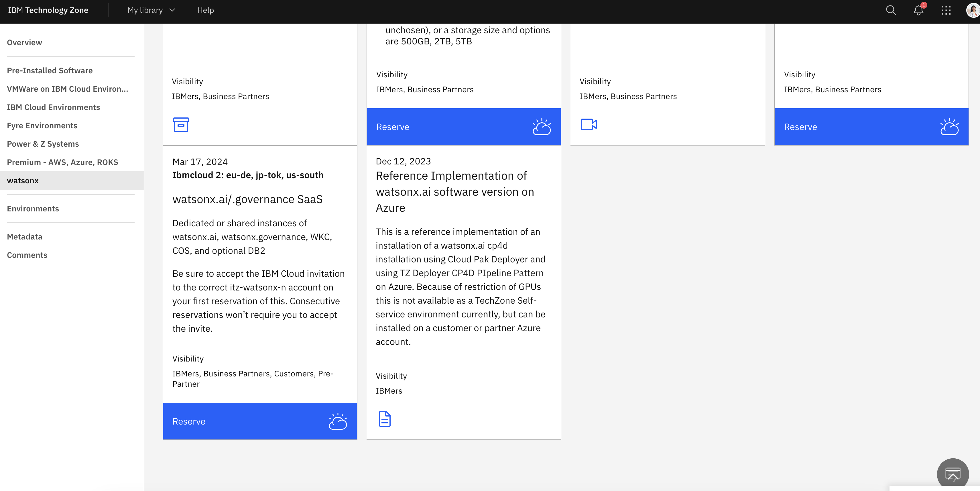The image size is (980, 491).
Task: Navigate to Pre-Installed Software section
Action: click(50, 70)
